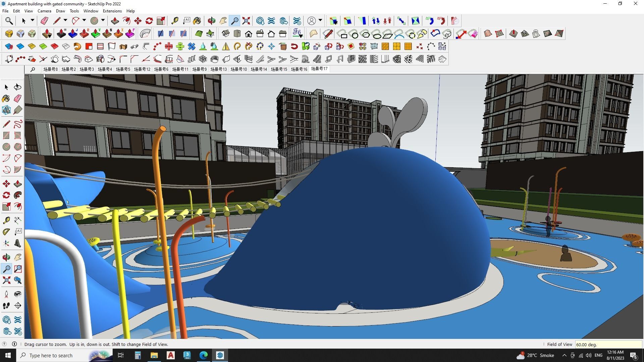Open the Camera menu

[x=44, y=11]
